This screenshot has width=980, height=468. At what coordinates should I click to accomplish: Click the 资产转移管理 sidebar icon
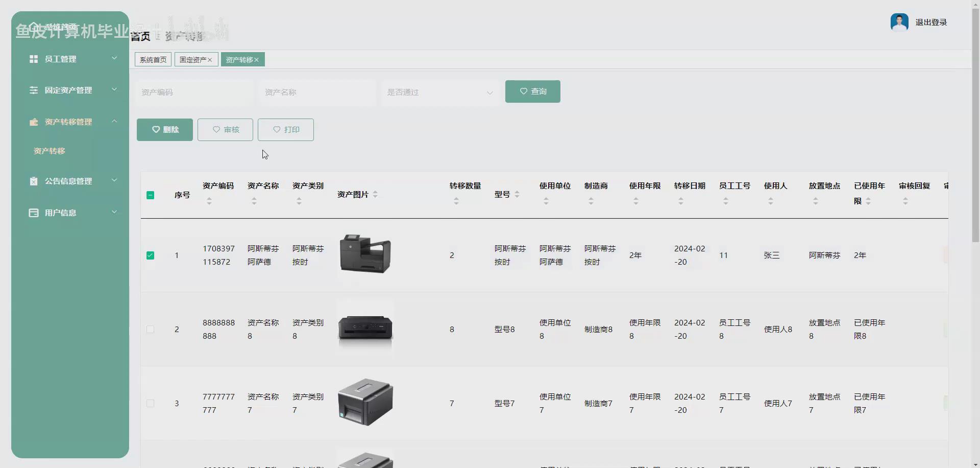pos(33,122)
